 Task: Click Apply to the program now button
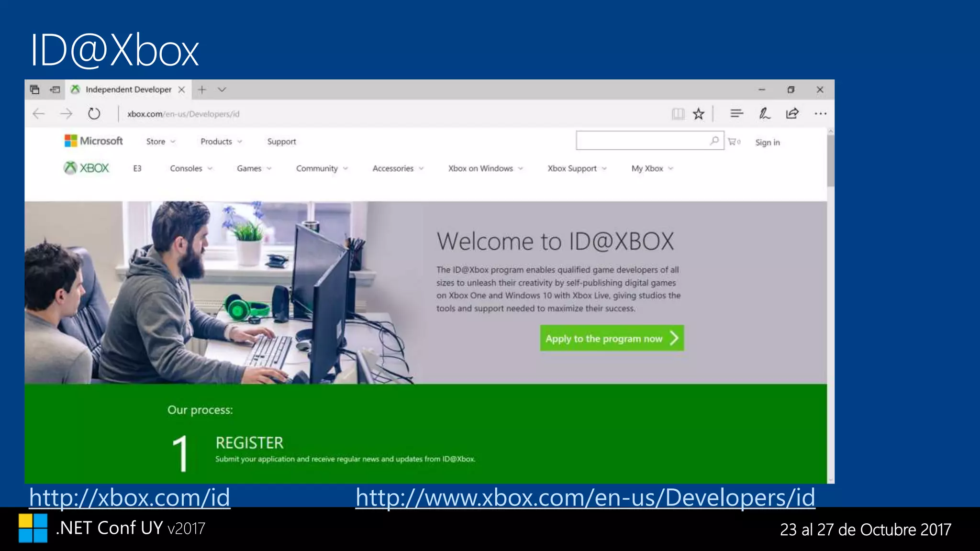point(612,338)
